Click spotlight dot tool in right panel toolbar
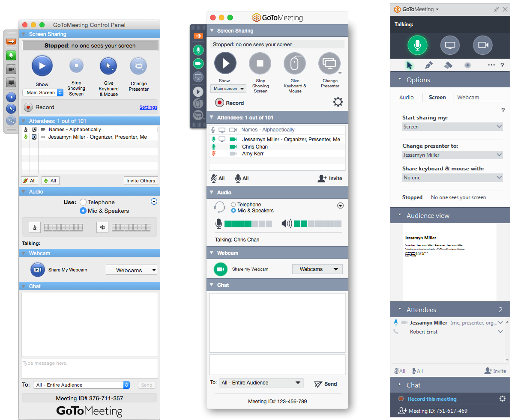The width and height of the screenshot is (512, 420). (467, 65)
